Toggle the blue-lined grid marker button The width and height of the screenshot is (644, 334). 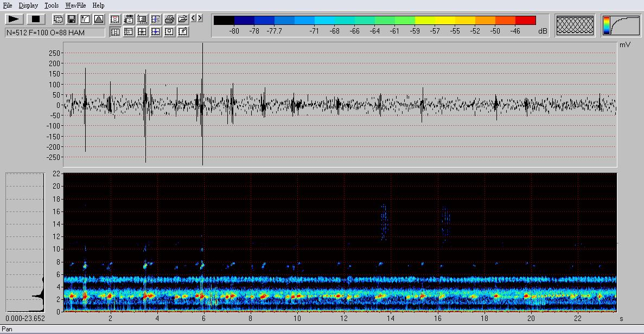pos(156,32)
